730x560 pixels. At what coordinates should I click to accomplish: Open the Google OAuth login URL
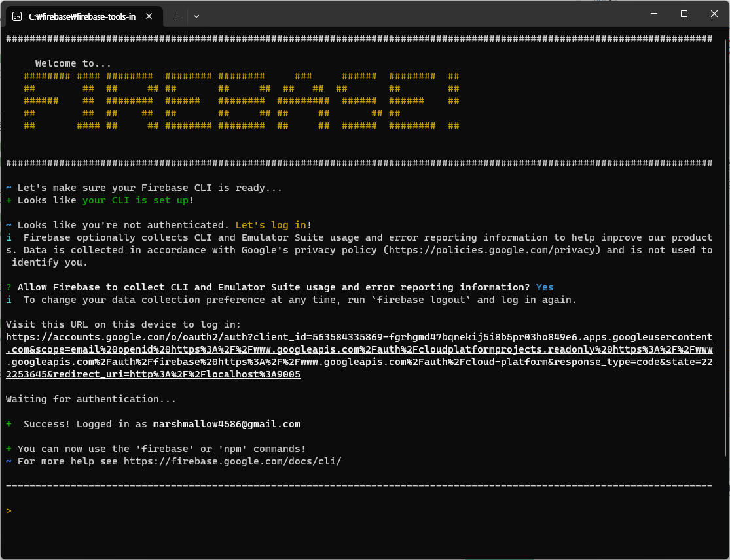coord(359,355)
